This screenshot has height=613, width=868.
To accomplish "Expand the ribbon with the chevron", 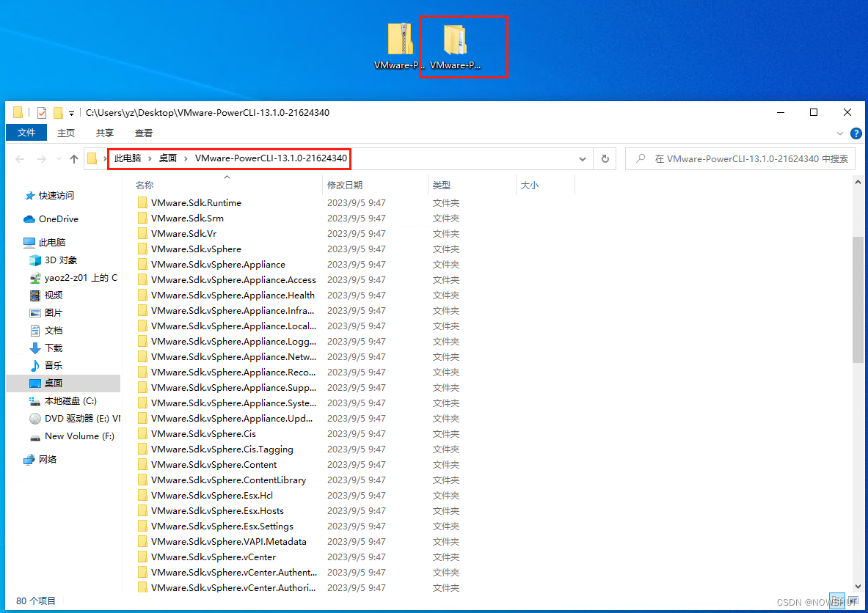I will point(840,133).
